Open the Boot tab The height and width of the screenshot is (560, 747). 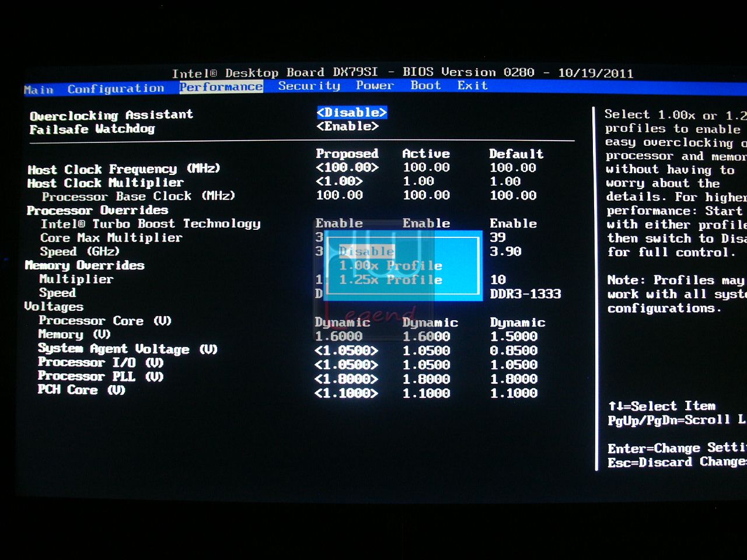pyautogui.click(x=425, y=85)
